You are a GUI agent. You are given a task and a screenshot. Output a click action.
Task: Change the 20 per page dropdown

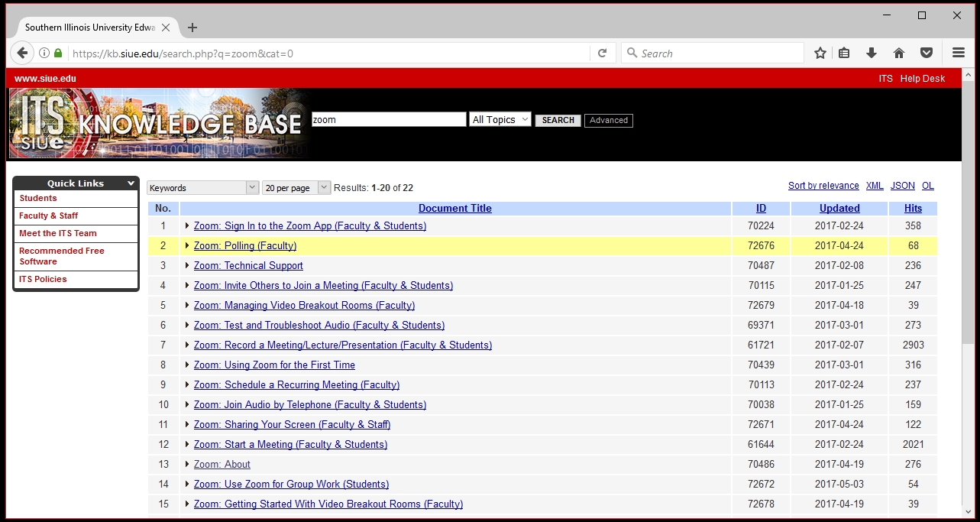pyautogui.click(x=296, y=188)
